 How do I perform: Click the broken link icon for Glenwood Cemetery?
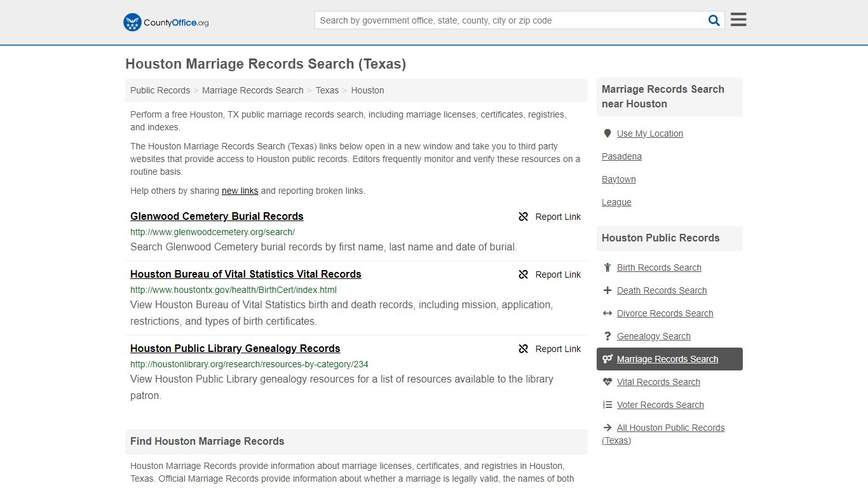click(524, 217)
